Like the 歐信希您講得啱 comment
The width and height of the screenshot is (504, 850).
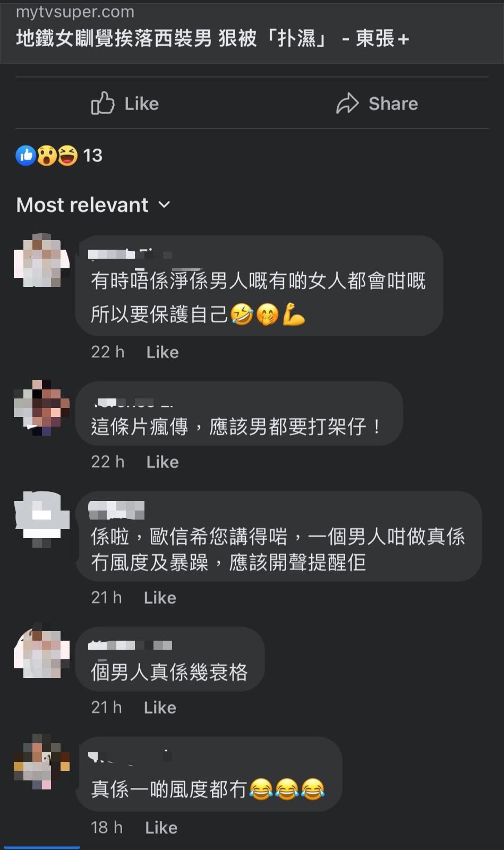160,598
